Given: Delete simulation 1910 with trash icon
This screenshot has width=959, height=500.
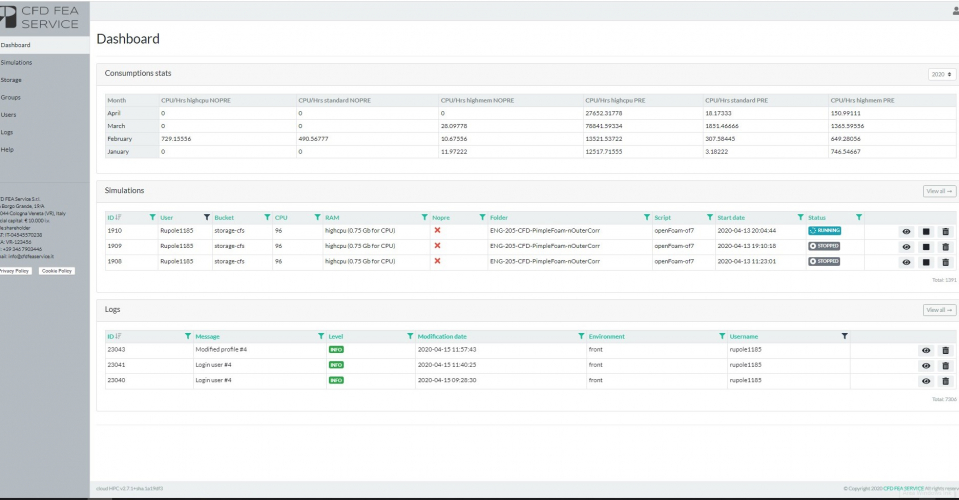Looking at the screenshot, I should (x=946, y=232).
